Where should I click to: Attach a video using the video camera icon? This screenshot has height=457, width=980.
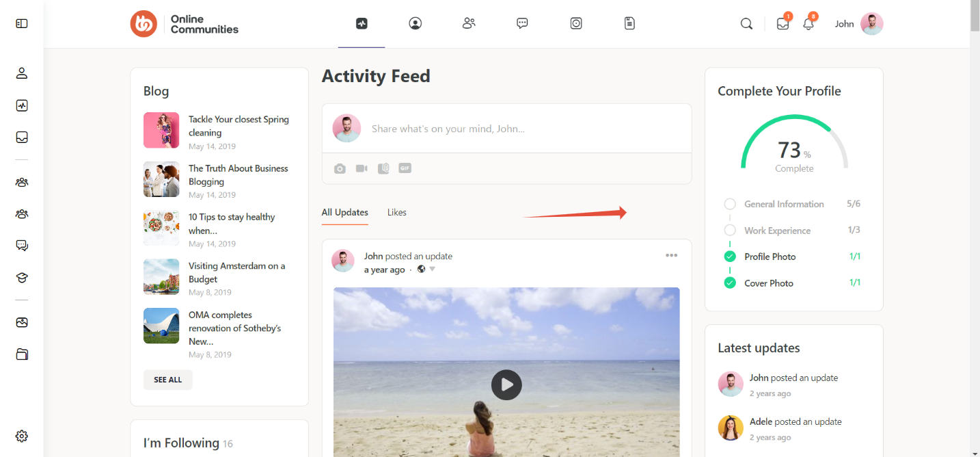point(362,168)
